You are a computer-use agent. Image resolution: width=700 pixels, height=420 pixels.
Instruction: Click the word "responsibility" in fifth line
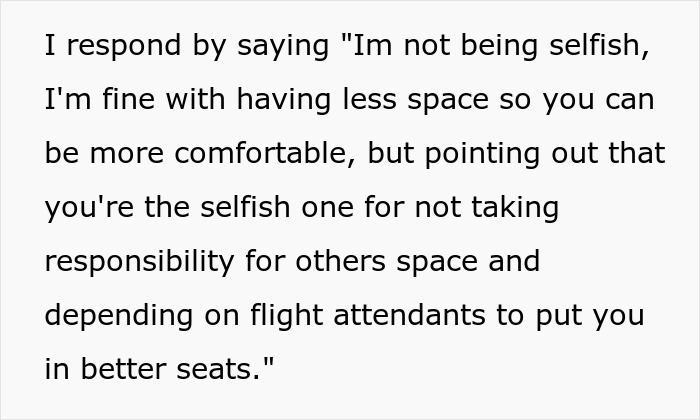(139, 262)
